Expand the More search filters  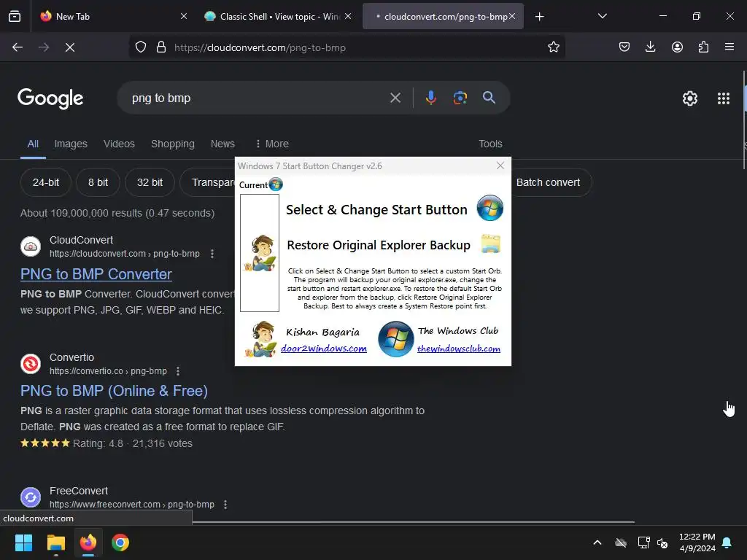click(x=272, y=144)
